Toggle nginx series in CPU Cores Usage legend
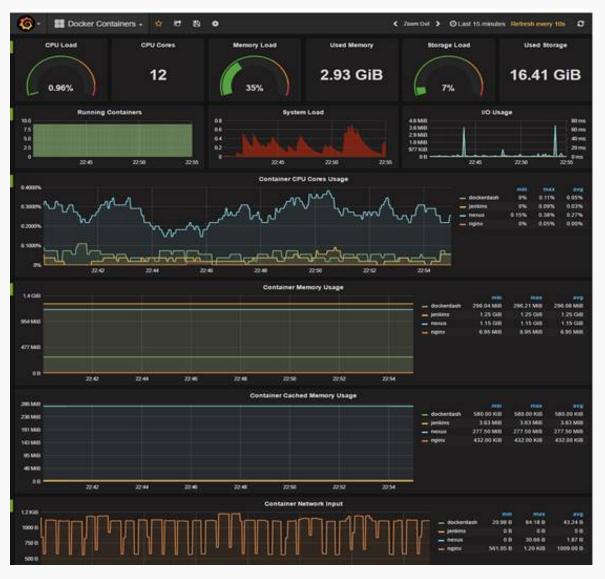605x579 pixels. tap(475, 224)
